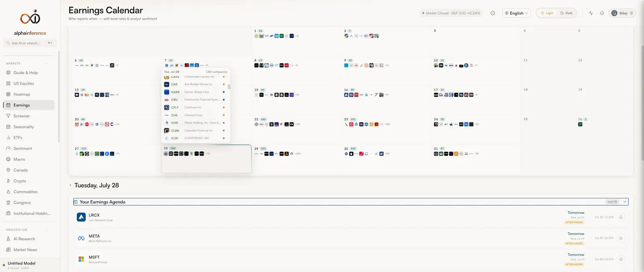Click the AI Research flask icon
Screen dimensions: 644x272
click(x=8, y=239)
